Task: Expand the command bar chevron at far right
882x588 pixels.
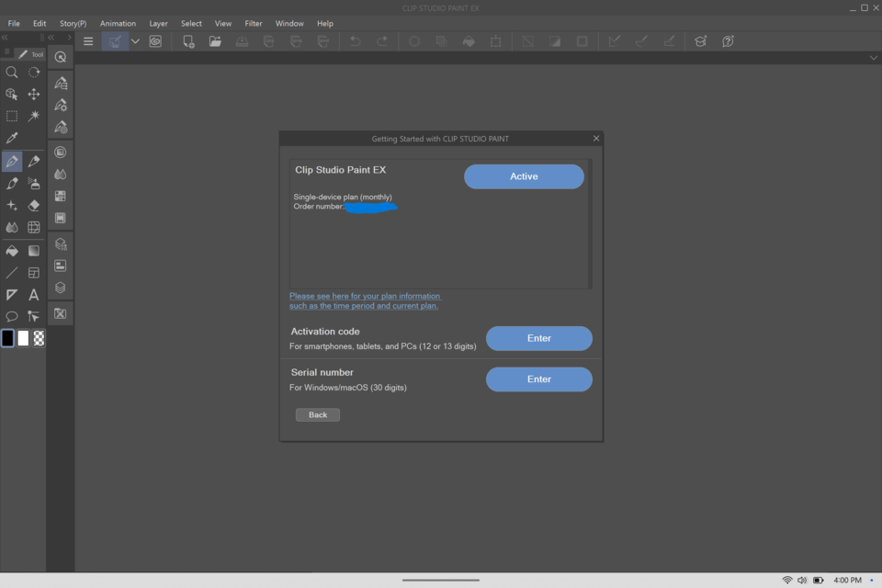Action: (874, 58)
